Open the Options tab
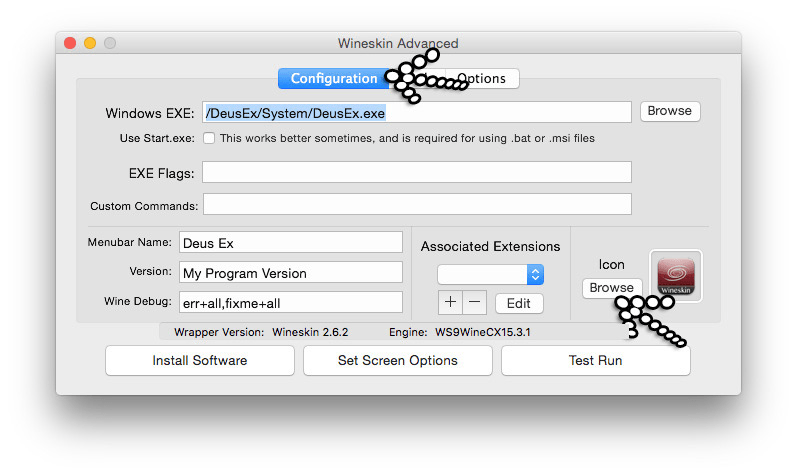Screen dimensions: 797x475 click(x=481, y=79)
